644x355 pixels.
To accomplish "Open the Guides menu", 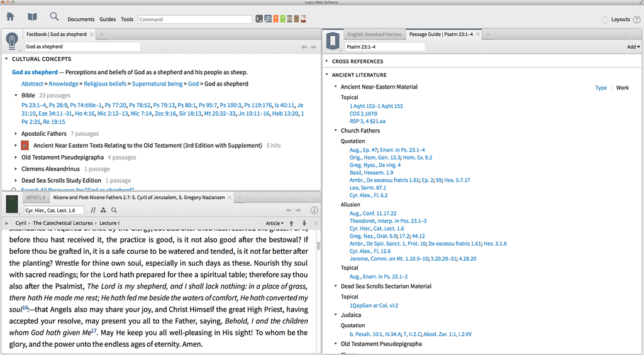I will pos(108,19).
